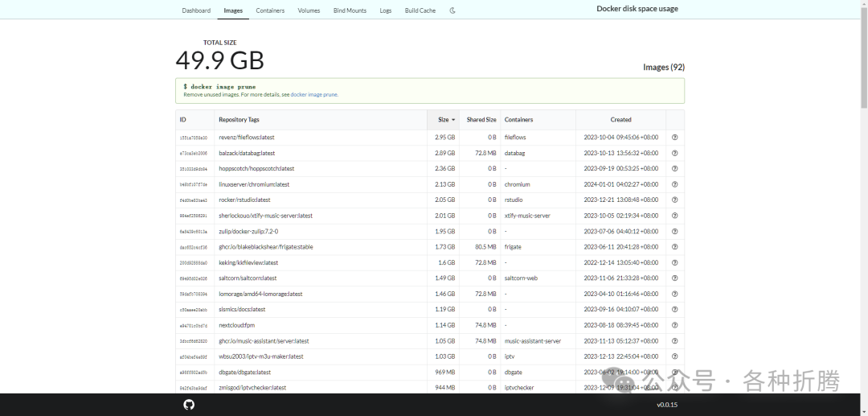Viewport: 868px width, 416px height.
Task: Click help icon for revenz/fileflows row
Action: pos(675,138)
